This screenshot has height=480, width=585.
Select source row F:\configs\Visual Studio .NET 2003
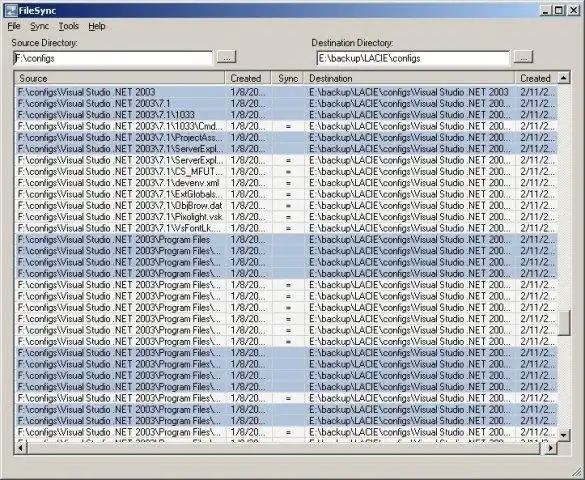tap(120, 92)
